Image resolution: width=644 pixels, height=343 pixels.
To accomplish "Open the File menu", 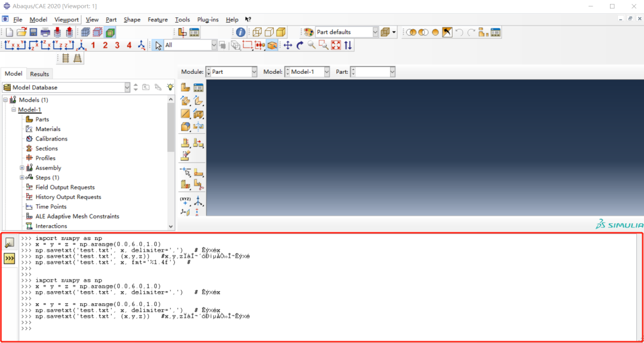I will coord(18,19).
